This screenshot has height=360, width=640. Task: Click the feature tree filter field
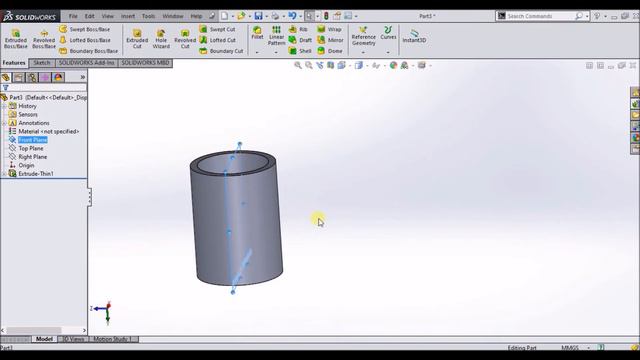[44, 87]
